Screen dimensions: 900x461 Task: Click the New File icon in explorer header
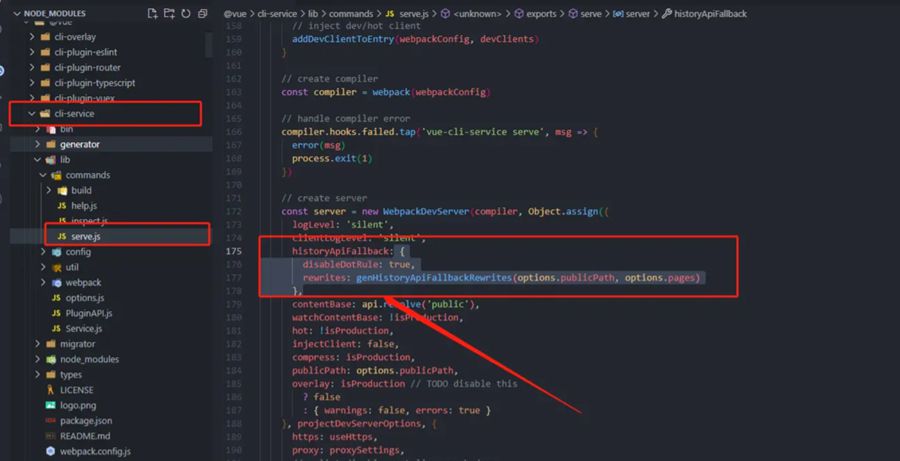coord(152,13)
